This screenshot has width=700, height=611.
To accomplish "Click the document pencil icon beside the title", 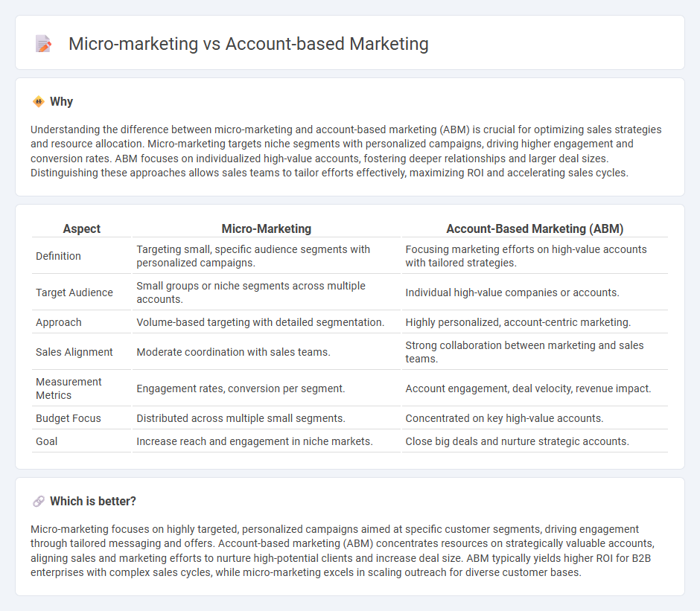I will (x=43, y=44).
